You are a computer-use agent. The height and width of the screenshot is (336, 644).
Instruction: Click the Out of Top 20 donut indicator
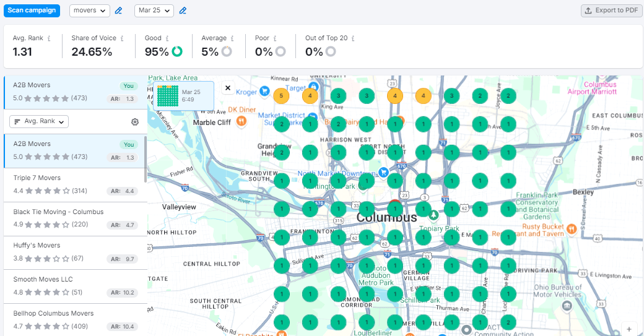(331, 51)
